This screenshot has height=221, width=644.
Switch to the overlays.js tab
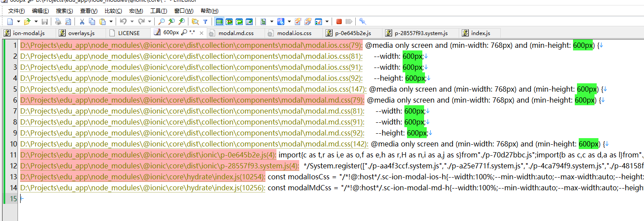click(x=81, y=33)
